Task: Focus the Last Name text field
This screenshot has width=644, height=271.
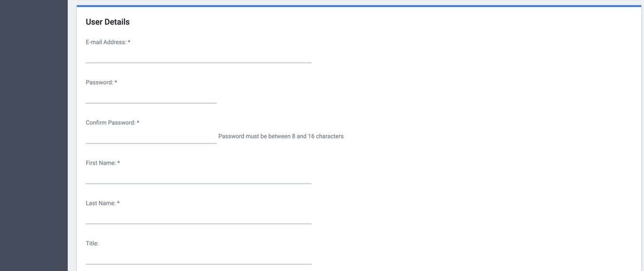Action: click(198, 218)
